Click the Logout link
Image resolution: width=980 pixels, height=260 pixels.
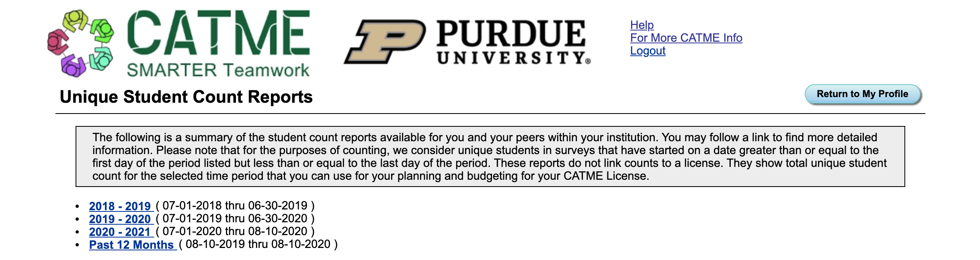point(648,51)
